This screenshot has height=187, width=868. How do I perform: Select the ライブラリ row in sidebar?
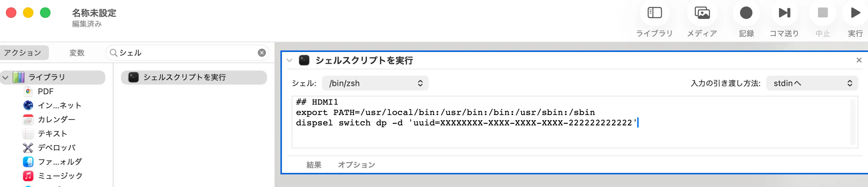53,77
